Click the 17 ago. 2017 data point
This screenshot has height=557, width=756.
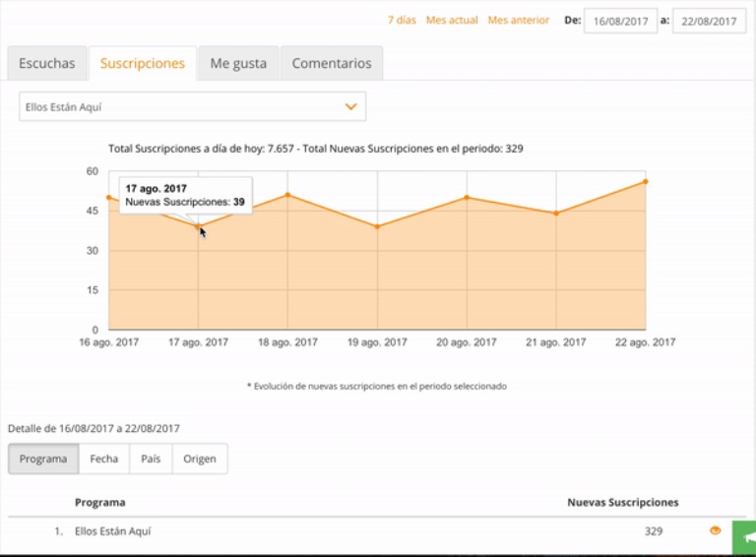coord(198,226)
